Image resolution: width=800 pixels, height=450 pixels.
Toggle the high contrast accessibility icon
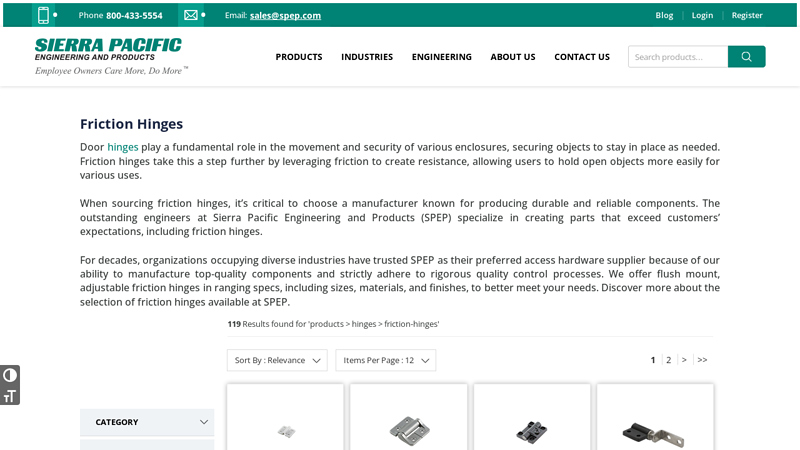[10, 375]
